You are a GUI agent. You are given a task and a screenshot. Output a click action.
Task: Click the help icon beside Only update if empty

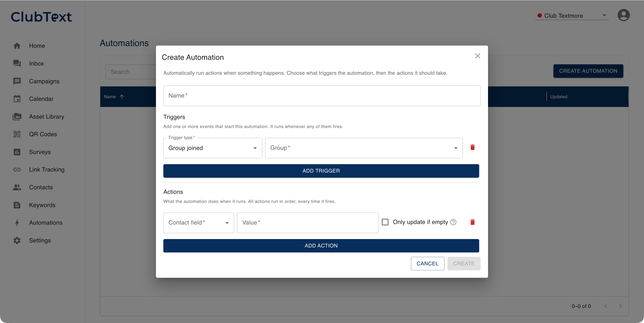453,222
